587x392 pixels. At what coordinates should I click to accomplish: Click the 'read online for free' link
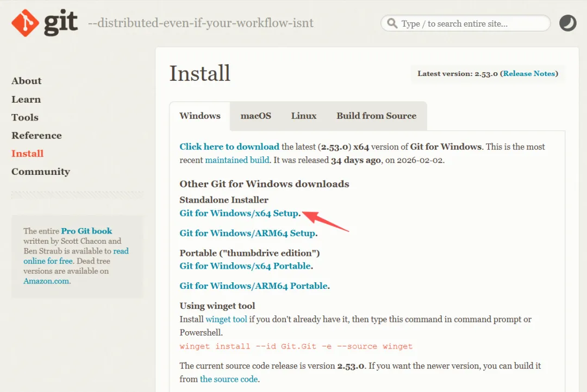coord(76,256)
